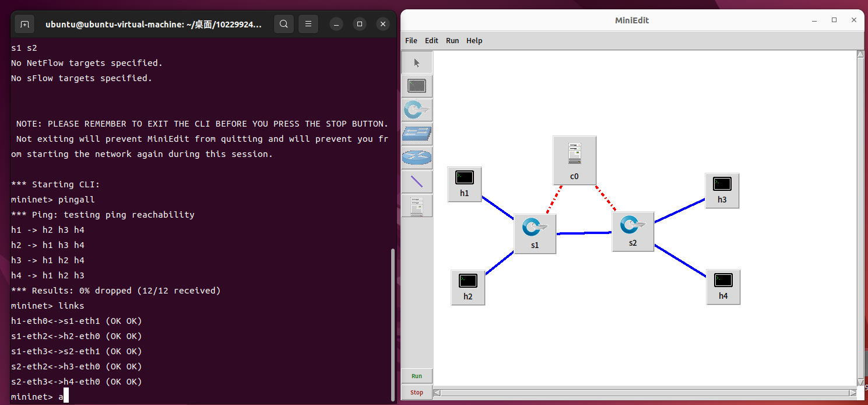Screen dimensions: 868x405
Task: Click the up arrow of MiniEdit vertical scrollbar
Action: pos(860,54)
